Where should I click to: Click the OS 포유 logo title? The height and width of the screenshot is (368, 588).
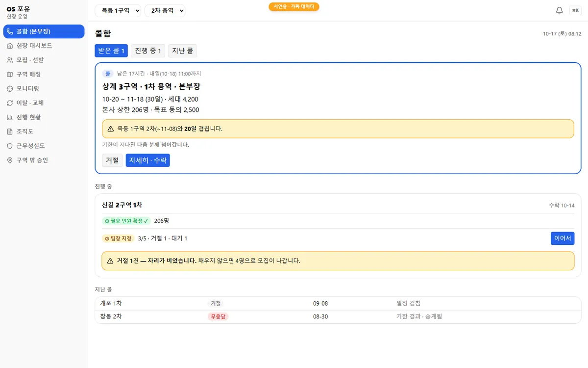(18, 8)
